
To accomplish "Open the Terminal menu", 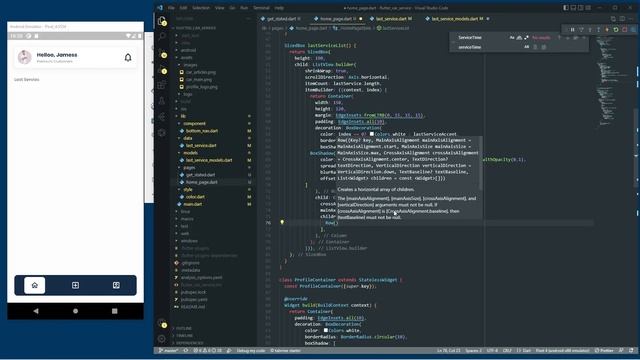I will (x=261, y=8).
